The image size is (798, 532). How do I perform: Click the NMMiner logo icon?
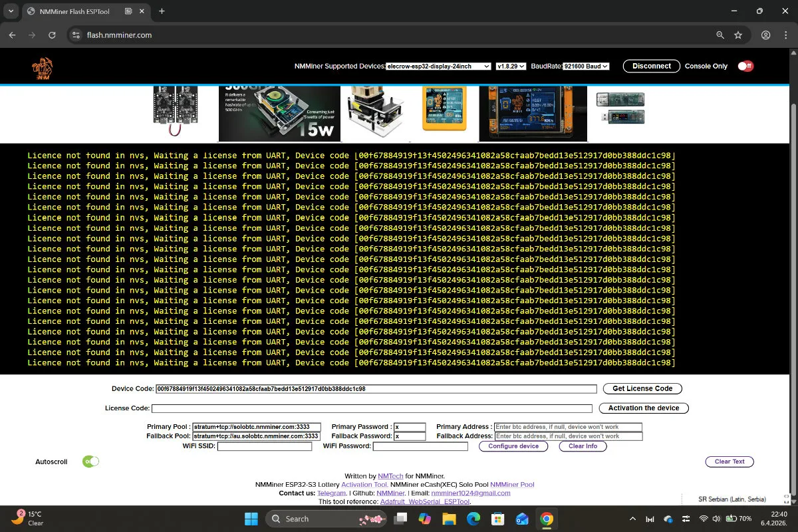(42, 67)
